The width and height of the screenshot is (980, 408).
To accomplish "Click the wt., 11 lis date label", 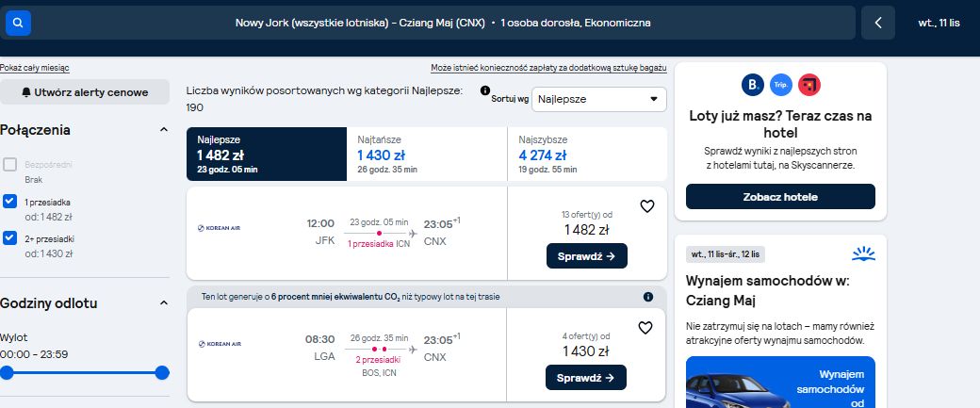I will pyautogui.click(x=939, y=24).
